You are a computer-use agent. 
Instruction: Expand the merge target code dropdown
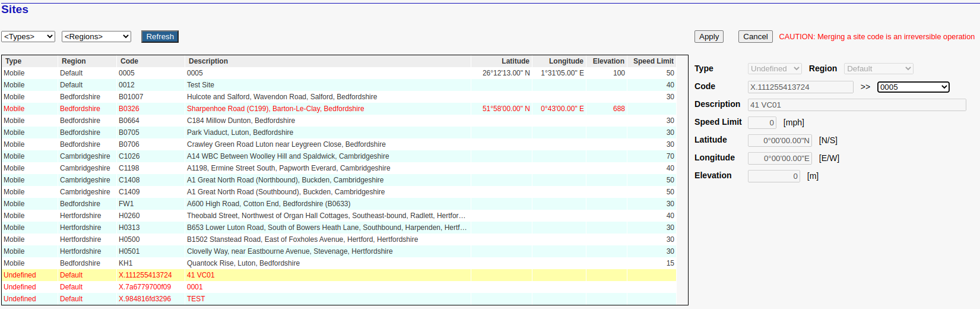coord(913,87)
